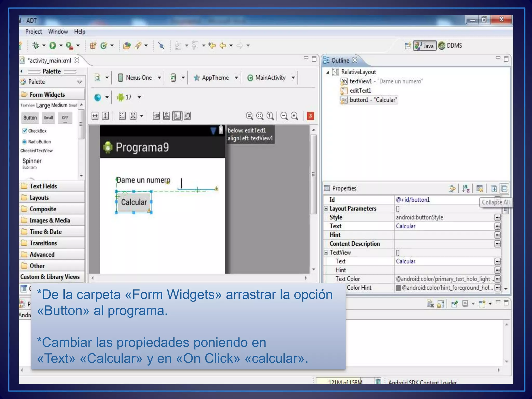The image size is (532, 399).
Task: Open the MainActivity association dropdown
Action: tap(293, 78)
